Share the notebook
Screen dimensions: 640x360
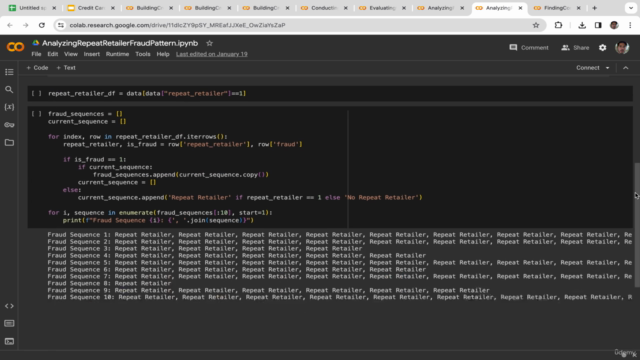(x=575, y=48)
